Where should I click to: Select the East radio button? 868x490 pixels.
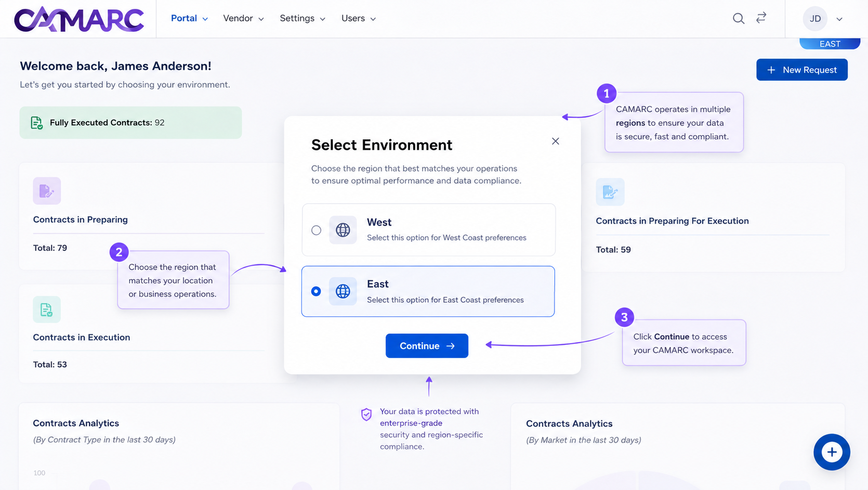tap(316, 291)
